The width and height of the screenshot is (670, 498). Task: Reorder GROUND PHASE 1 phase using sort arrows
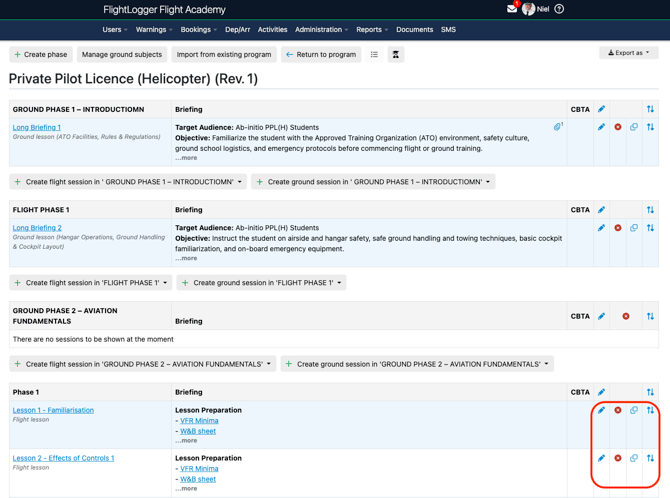(650, 109)
